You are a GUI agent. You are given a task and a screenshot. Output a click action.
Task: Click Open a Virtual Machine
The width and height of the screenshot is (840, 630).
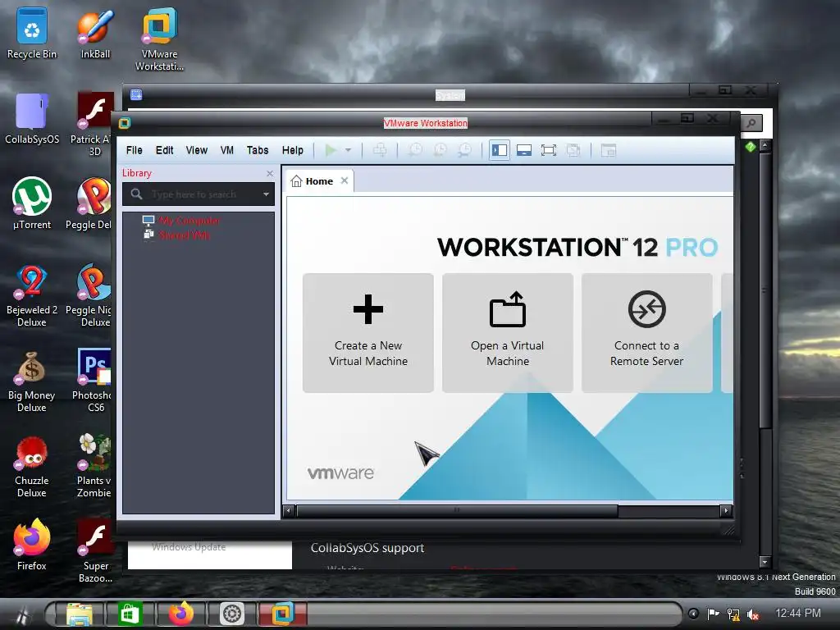pos(507,333)
